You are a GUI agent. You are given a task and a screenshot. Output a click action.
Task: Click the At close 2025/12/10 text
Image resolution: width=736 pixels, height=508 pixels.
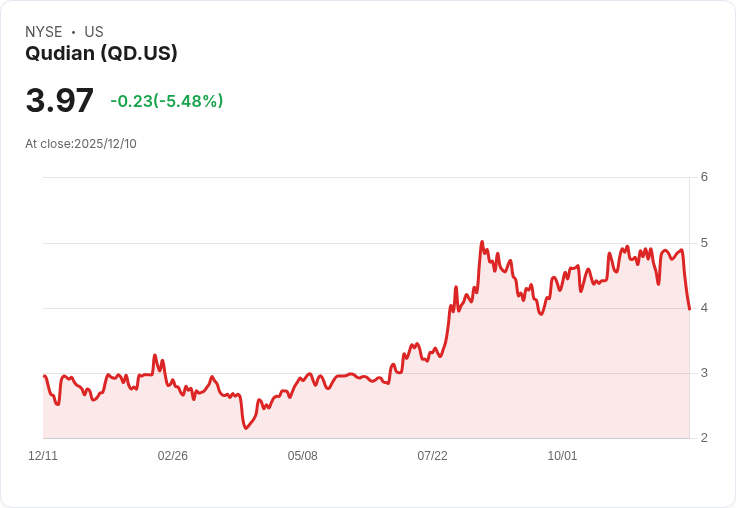pos(81,144)
